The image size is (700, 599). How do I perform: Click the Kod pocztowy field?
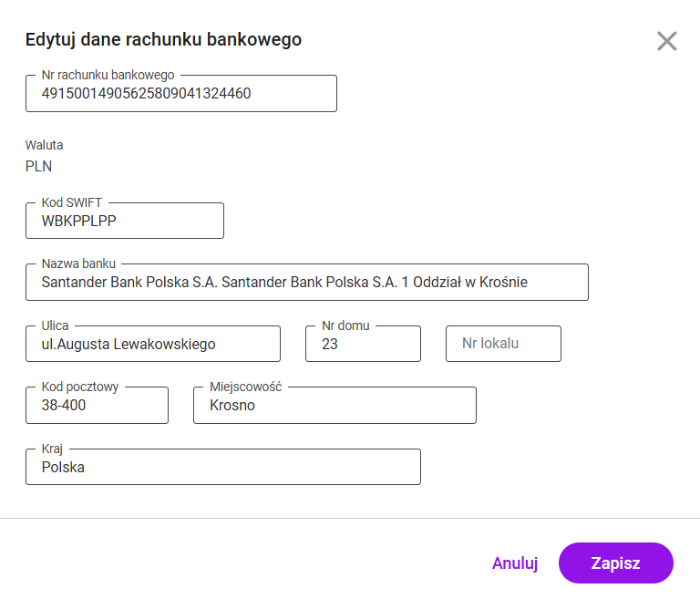[97, 406]
